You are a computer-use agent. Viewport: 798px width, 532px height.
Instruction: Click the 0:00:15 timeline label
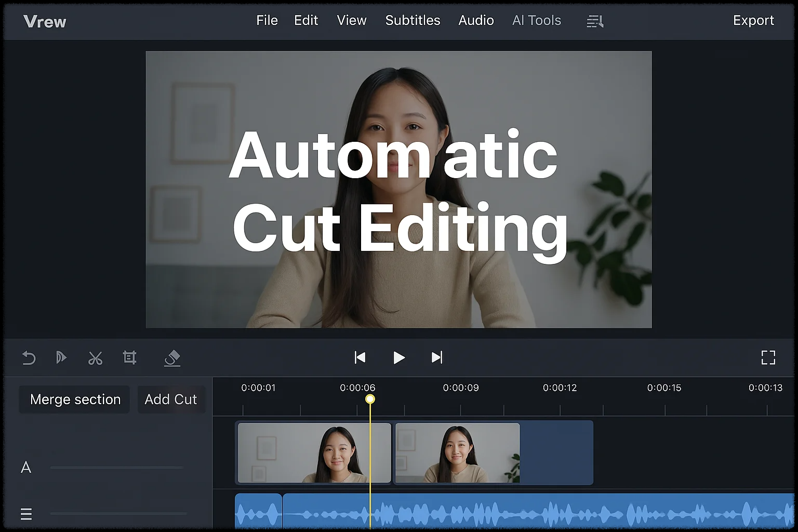(664, 388)
